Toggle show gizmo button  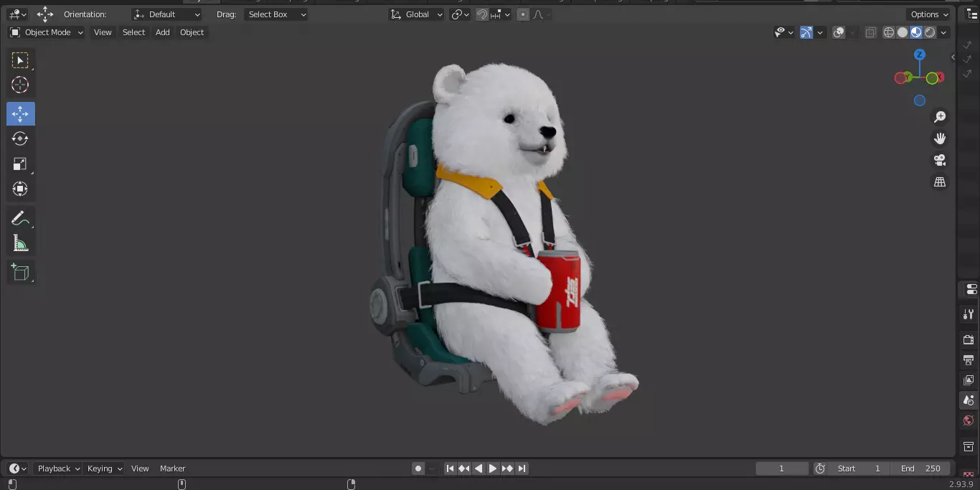pos(806,32)
